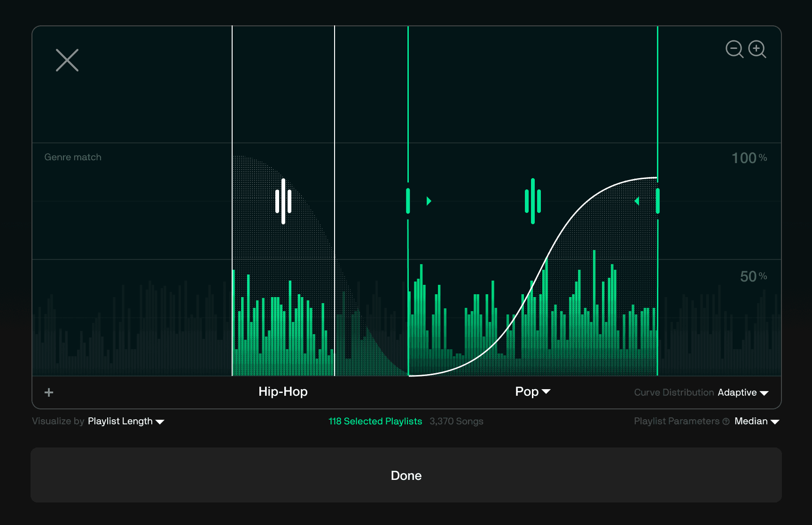
Task: Select the Pop range left edge handle
Action: pos(408,201)
